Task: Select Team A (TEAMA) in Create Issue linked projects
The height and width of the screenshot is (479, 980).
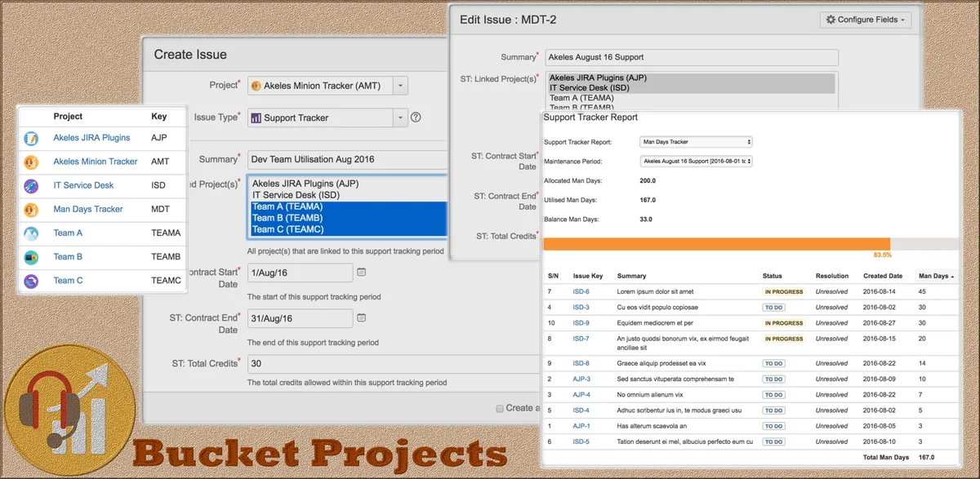Action: 347,207
